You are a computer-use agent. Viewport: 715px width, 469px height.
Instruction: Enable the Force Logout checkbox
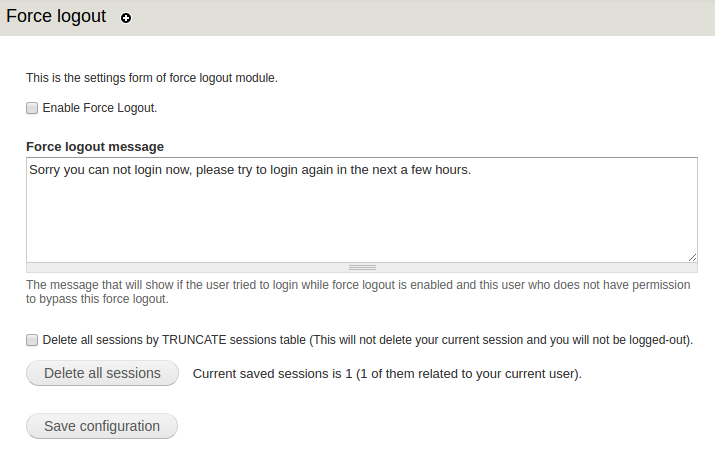pyautogui.click(x=32, y=108)
